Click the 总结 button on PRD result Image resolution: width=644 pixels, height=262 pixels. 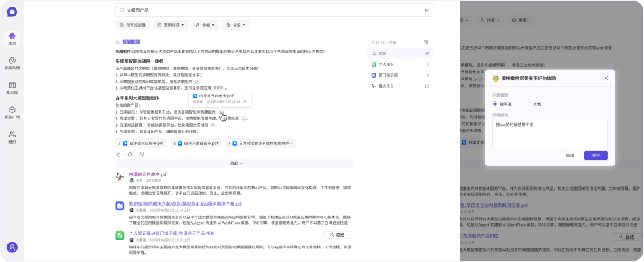click(x=338, y=235)
